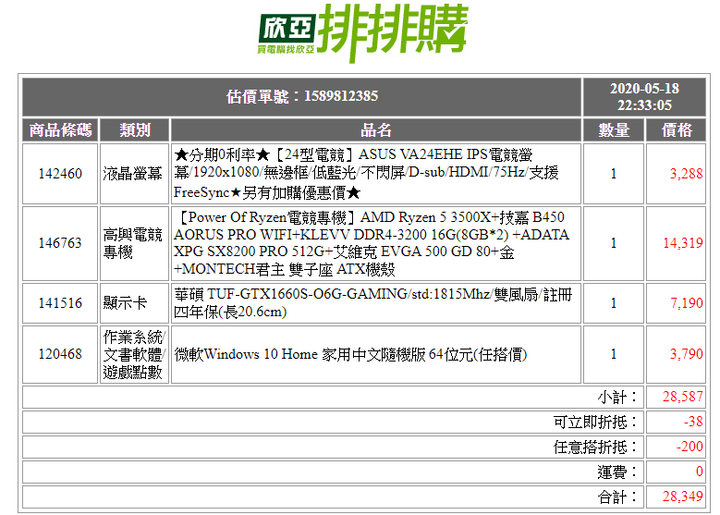Click the discount value -38
Screen dimensions: 720x515
tap(693, 421)
